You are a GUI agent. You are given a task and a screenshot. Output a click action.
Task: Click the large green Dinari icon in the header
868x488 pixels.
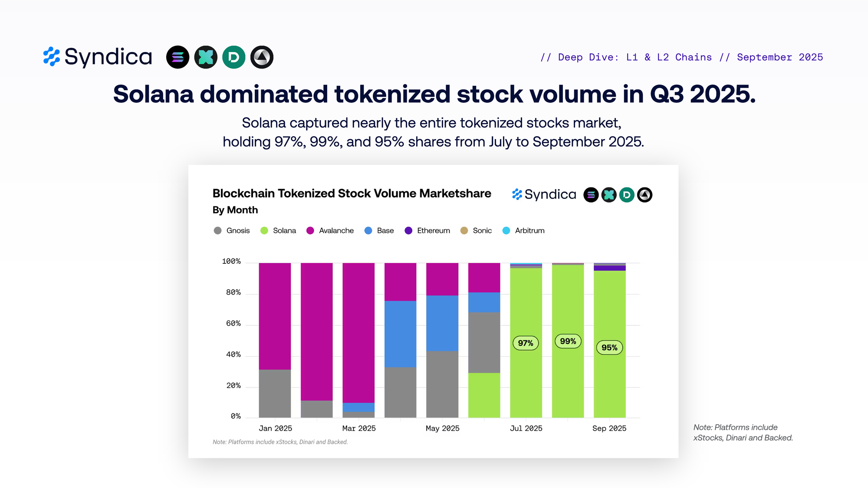click(x=234, y=57)
